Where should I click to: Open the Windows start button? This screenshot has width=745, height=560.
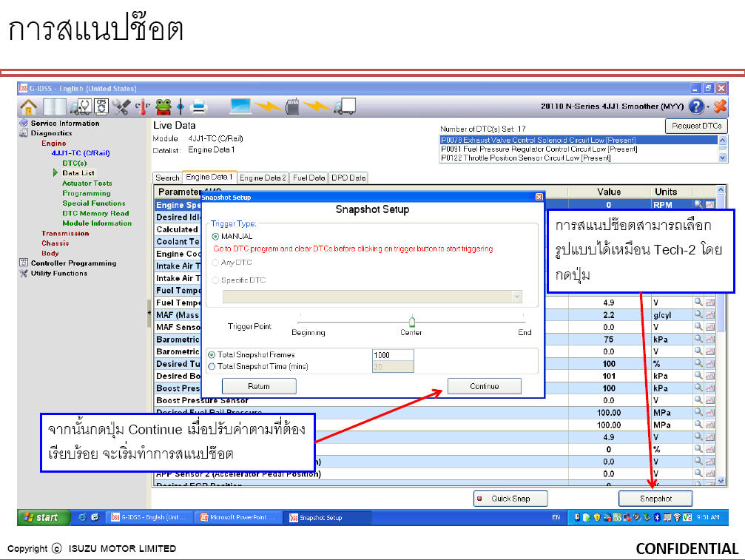44,517
